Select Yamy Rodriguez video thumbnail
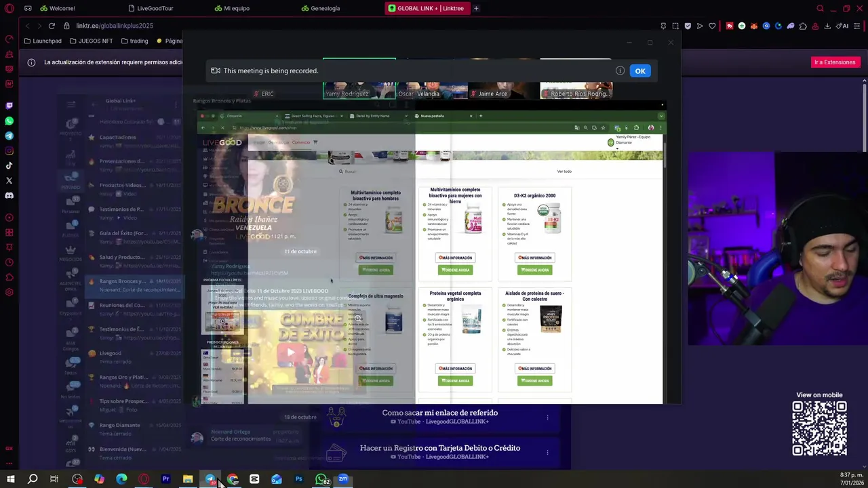Screen dimensions: 868x488 (359, 79)
